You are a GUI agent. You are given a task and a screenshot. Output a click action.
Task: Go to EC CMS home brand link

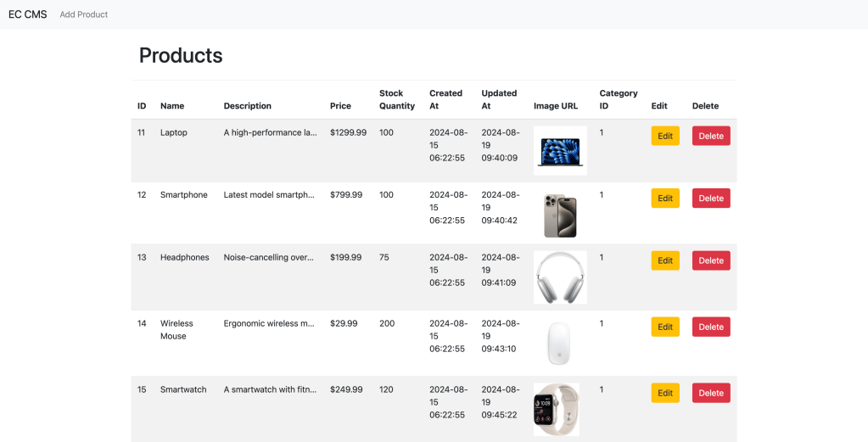(x=28, y=14)
